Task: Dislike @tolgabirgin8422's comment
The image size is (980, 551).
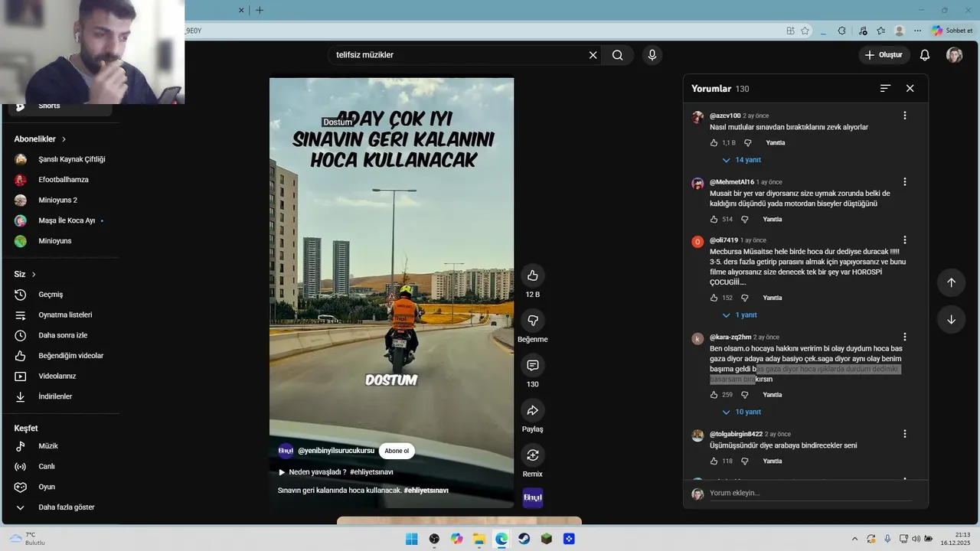Action: coord(745,461)
